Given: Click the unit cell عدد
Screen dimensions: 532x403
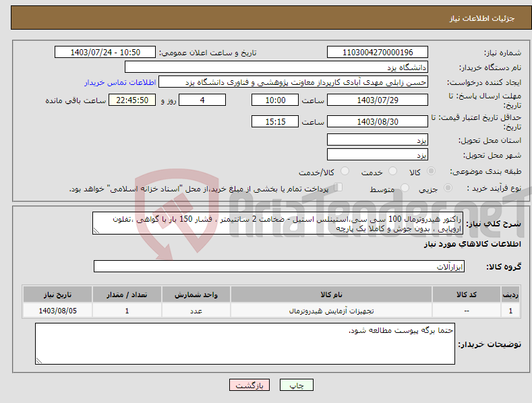Looking at the screenshot, I should [x=196, y=311].
